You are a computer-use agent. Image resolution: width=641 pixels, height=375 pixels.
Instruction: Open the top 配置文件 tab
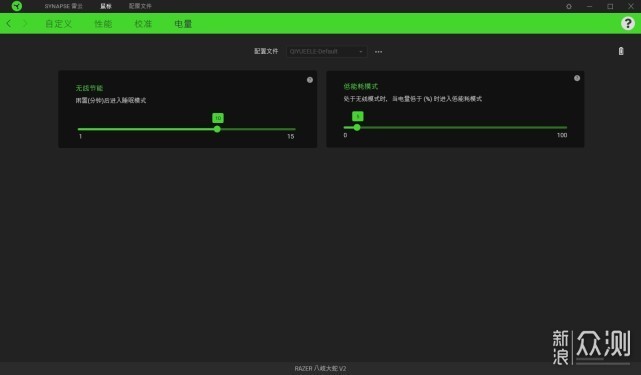pyautogui.click(x=140, y=6)
